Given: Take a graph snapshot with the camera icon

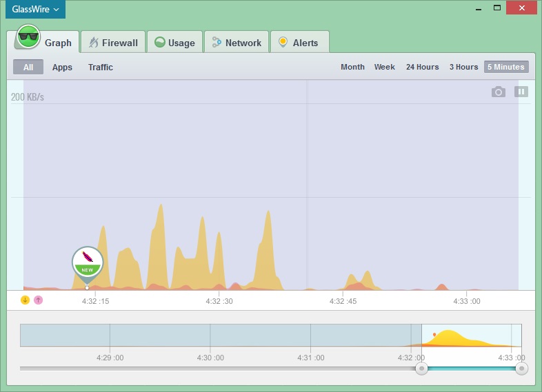Looking at the screenshot, I should pos(499,92).
